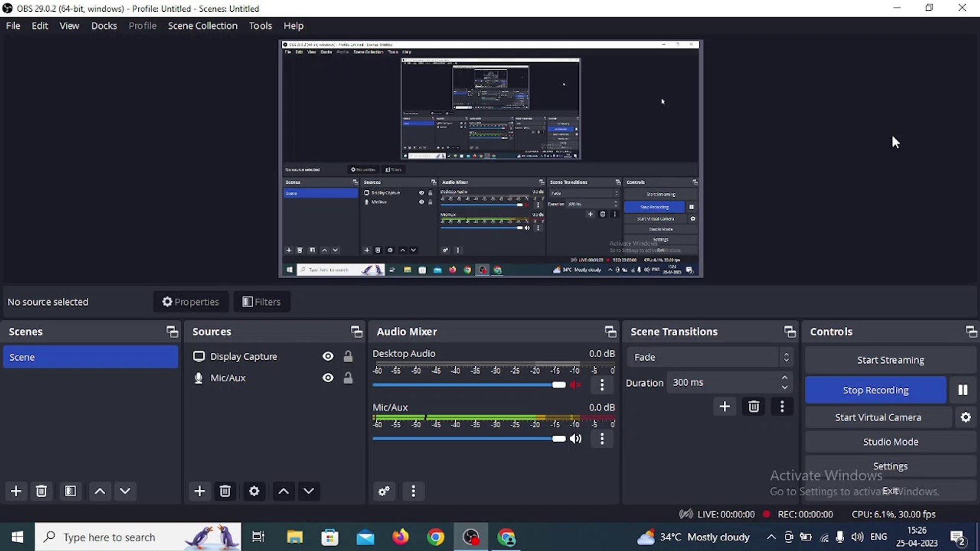Remove selected source with trash icon
The width and height of the screenshot is (980, 551).
[225, 491]
